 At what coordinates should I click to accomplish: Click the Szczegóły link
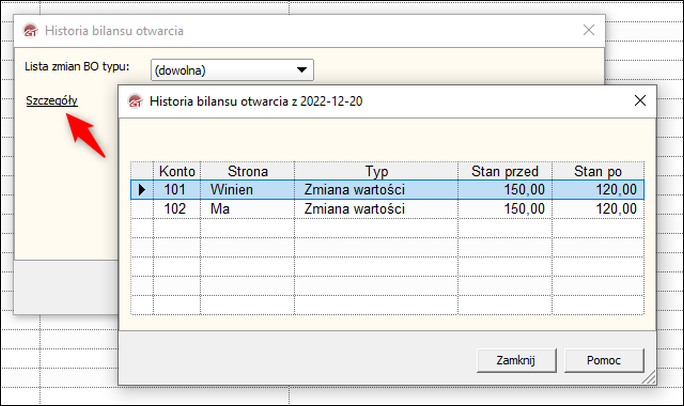pos(51,101)
